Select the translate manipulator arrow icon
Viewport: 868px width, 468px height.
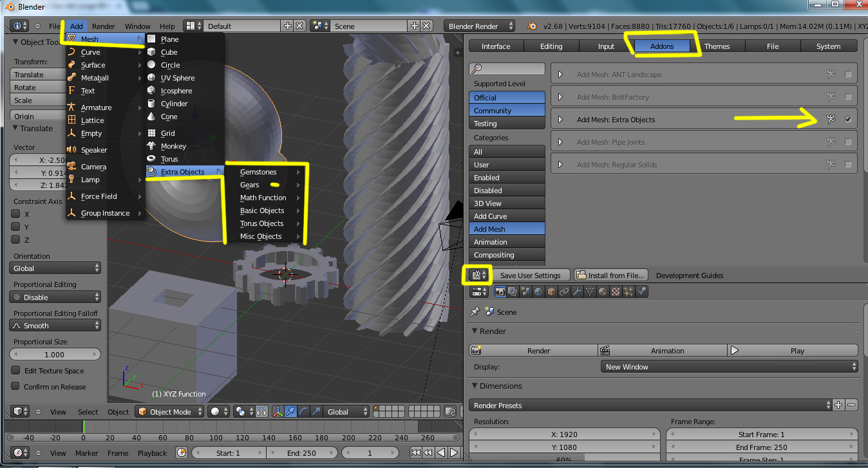point(290,412)
